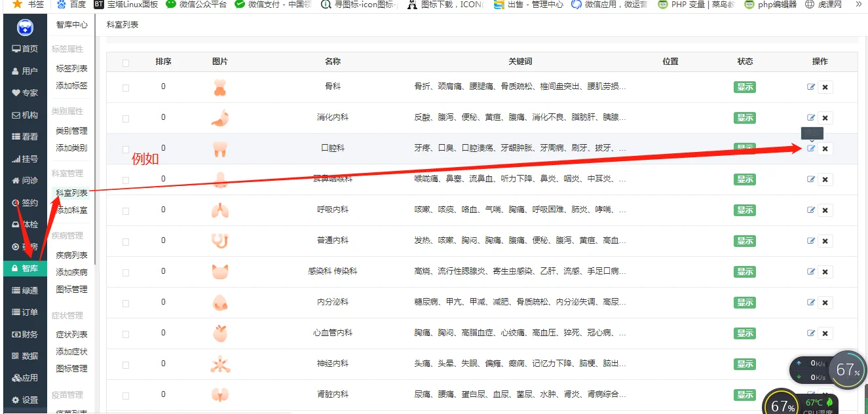Toggle the 显示 status for 骨科
Screen dimensions: 868x414
click(745, 87)
